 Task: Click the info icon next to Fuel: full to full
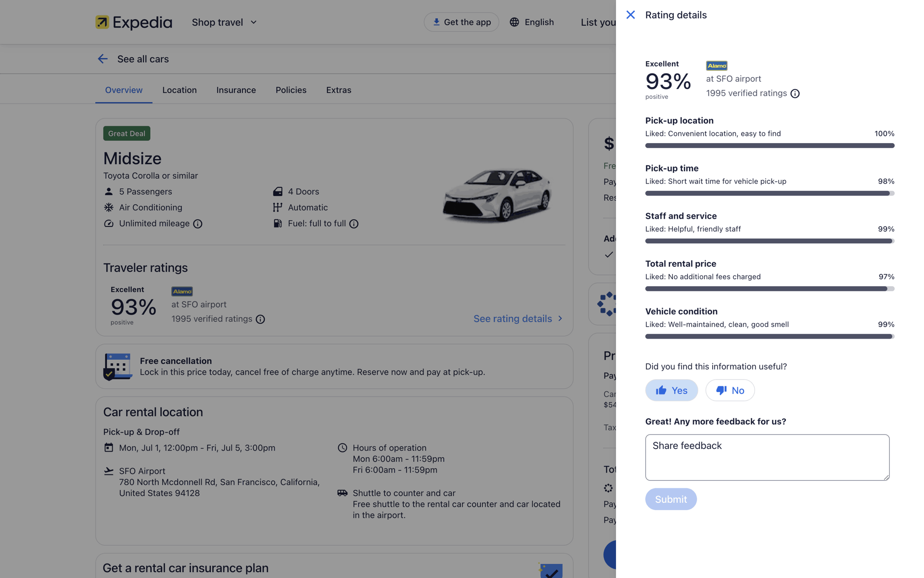tap(354, 224)
